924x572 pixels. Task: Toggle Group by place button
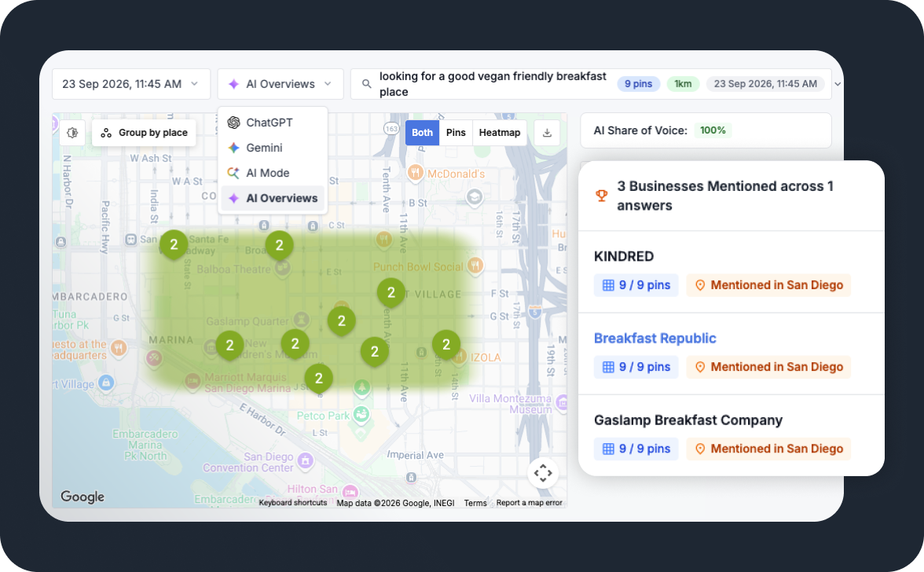click(x=144, y=133)
